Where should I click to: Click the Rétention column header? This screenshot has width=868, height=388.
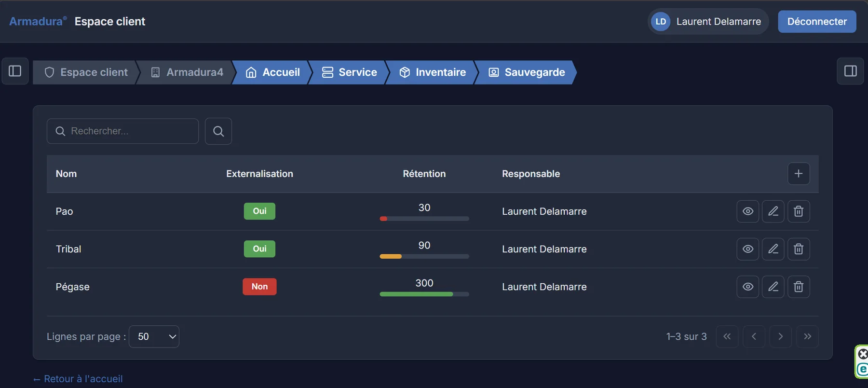pyautogui.click(x=424, y=174)
